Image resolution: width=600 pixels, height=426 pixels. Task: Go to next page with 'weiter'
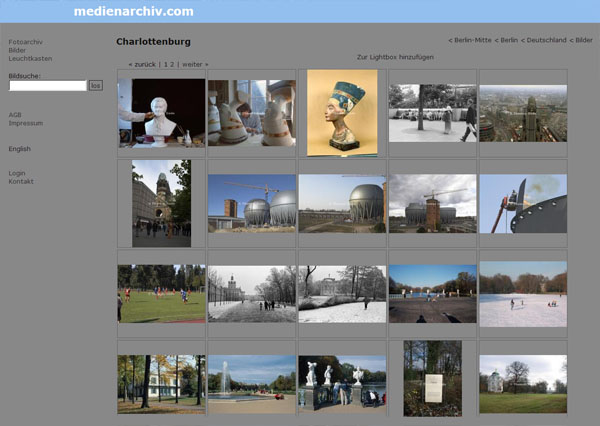tap(195, 64)
